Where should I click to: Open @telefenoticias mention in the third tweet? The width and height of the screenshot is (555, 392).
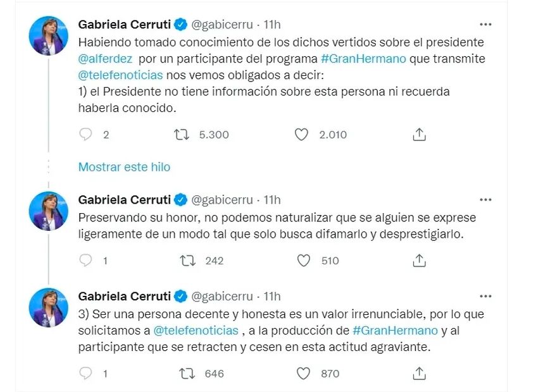(196, 331)
